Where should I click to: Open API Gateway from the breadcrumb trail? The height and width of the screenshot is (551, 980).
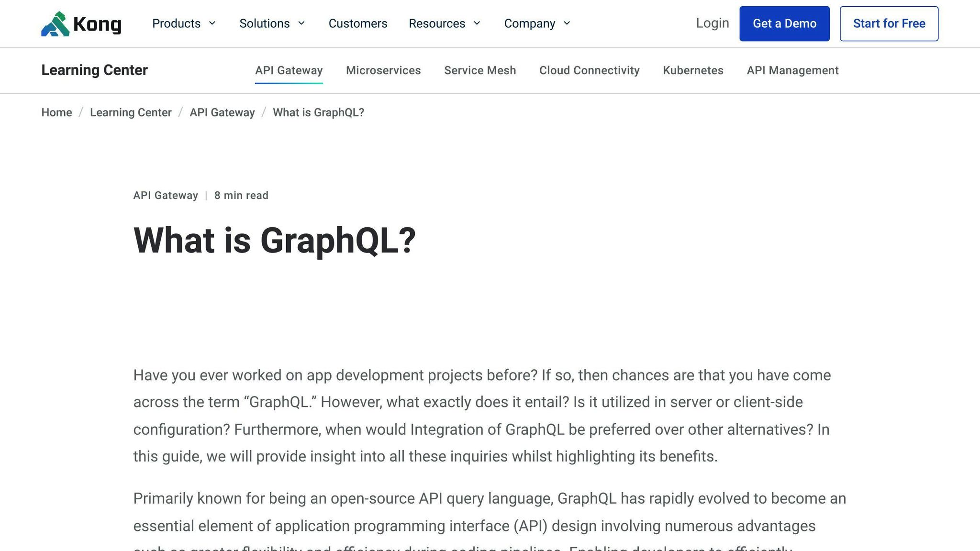click(222, 112)
